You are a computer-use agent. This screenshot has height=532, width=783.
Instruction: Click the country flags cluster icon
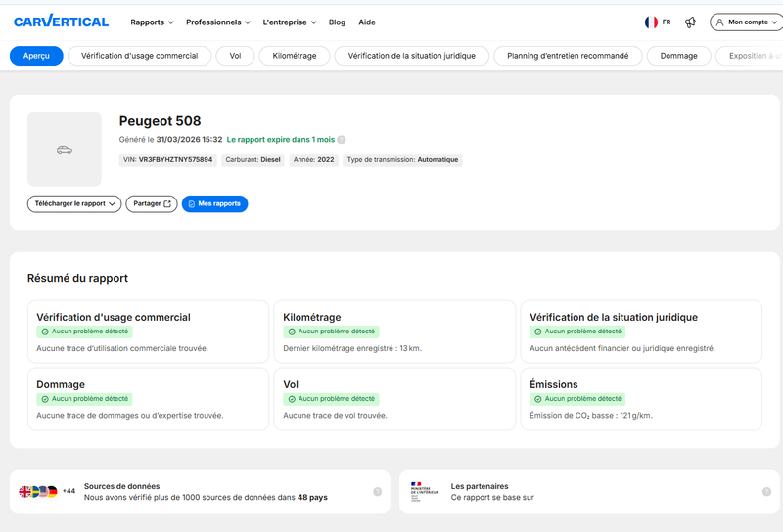point(38,492)
